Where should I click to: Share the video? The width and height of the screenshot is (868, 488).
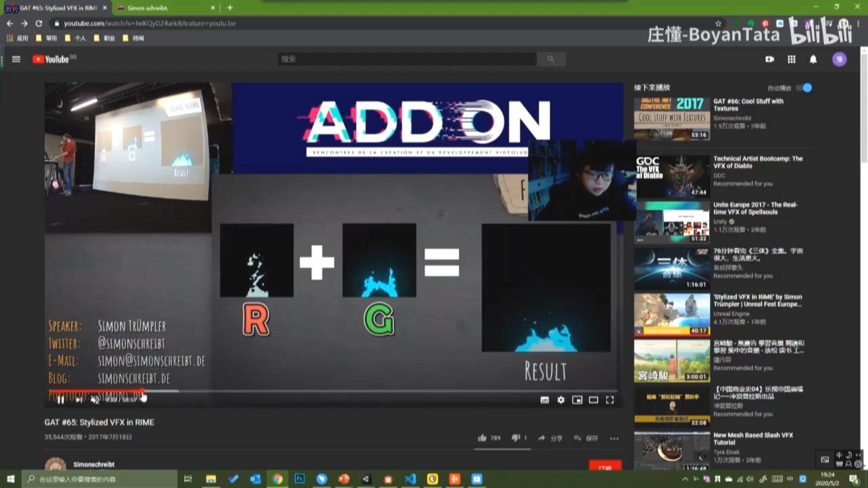pyautogui.click(x=550, y=438)
